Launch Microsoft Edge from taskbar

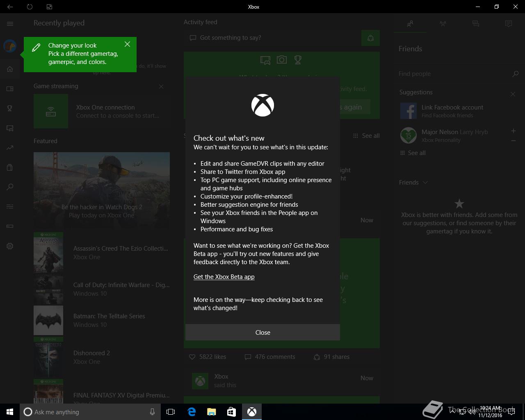point(192,412)
